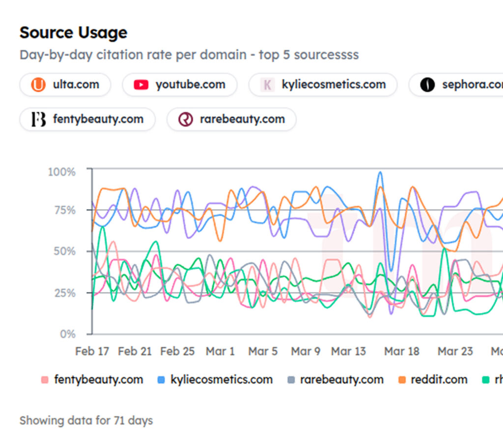Click the Mar 9 date label

[306, 351]
